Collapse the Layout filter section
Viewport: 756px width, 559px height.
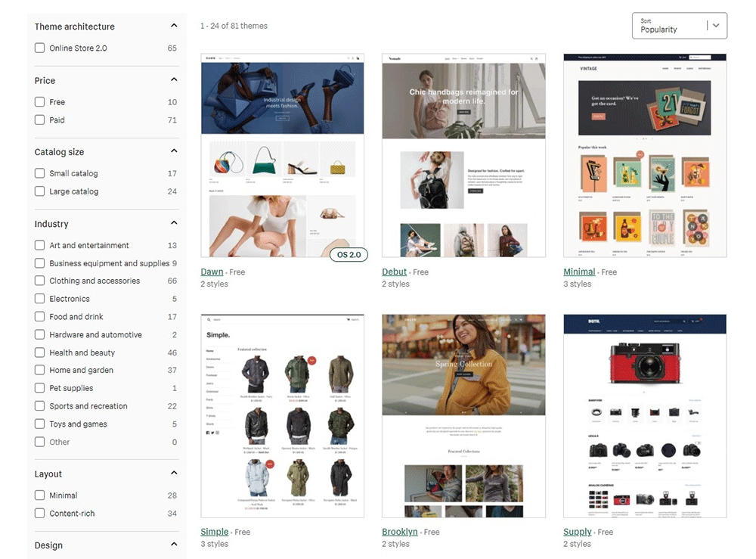tap(174, 474)
